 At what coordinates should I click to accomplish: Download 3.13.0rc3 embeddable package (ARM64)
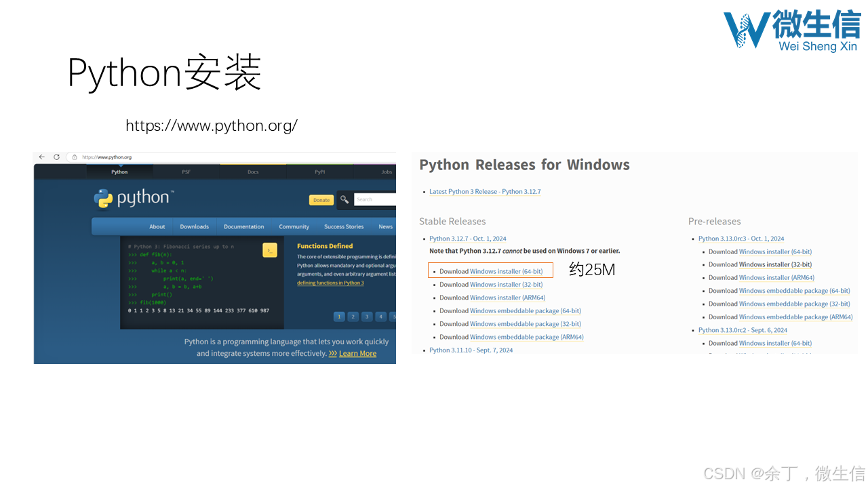(x=796, y=317)
